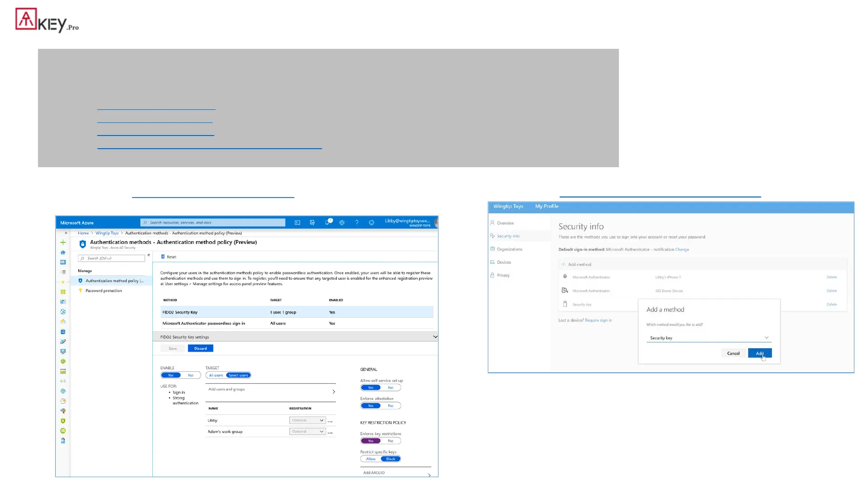The image size is (868, 488).
Task: Click the Azure search resources field
Action: [213, 222]
